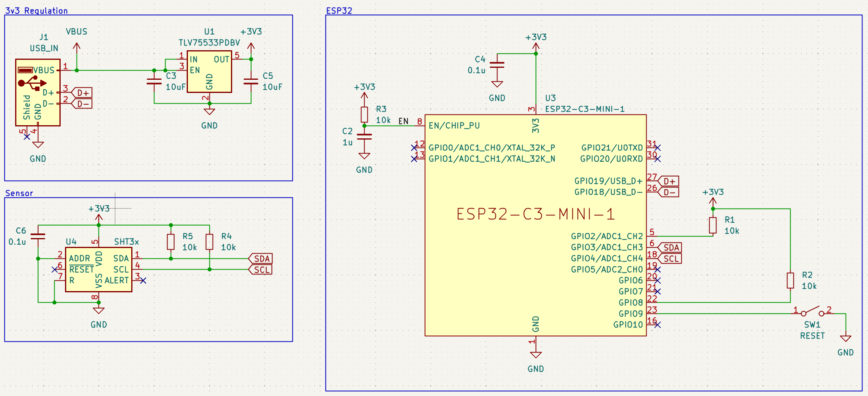This screenshot has height=396, width=868.
Task: Select the J1 USB_IN connector symbol
Action: click(38, 93)
